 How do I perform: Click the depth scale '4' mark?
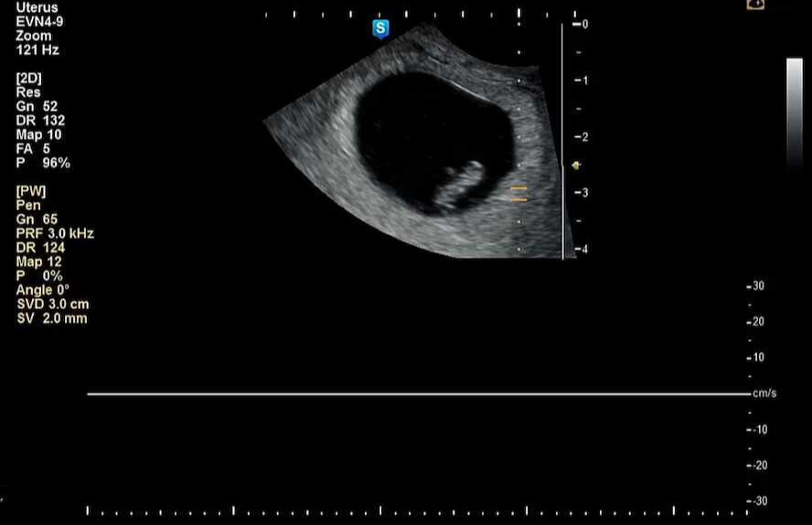tap(581, 249)
